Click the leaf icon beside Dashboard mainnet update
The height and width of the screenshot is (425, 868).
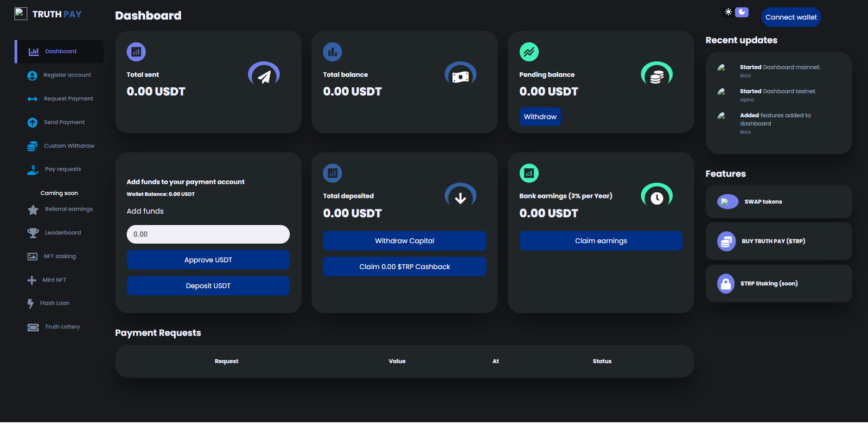[x=721, y=68]
